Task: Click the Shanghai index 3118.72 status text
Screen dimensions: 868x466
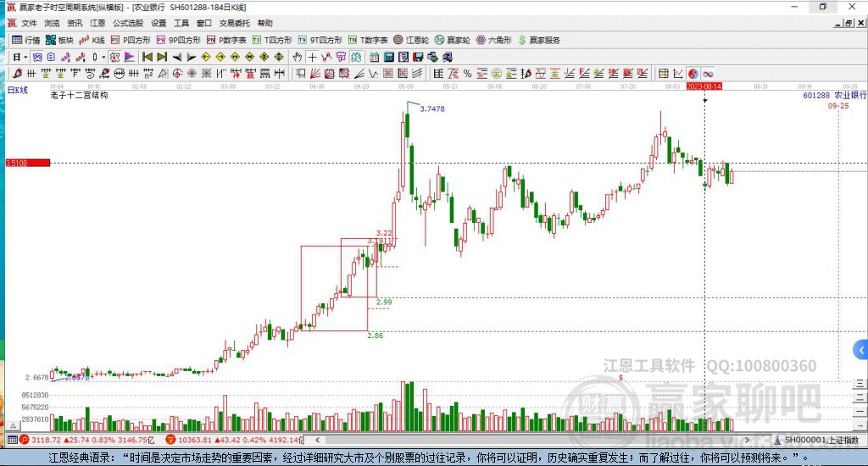Action: (46, 440)
